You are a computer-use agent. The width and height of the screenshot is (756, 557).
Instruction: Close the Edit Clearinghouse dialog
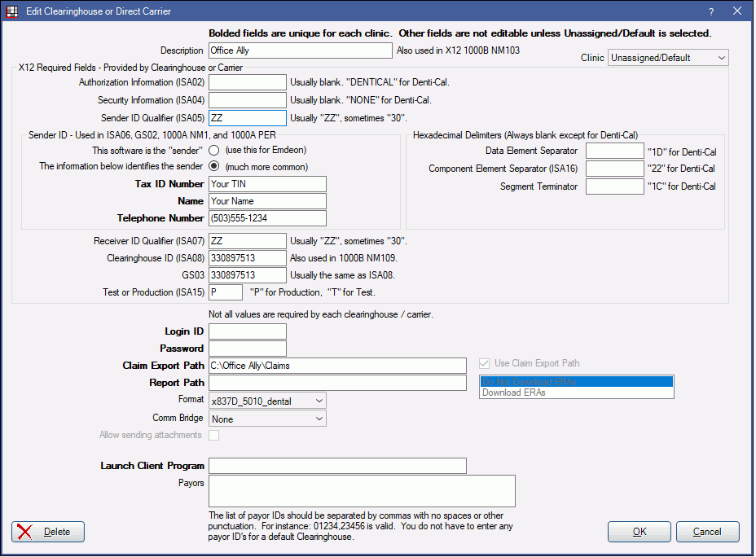coord(737,11)
